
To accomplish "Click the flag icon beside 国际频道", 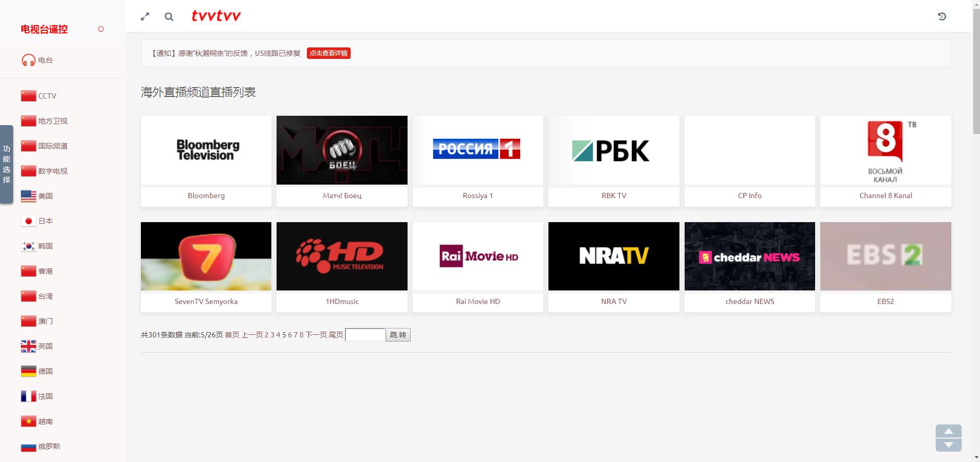I will coord(28,146).
